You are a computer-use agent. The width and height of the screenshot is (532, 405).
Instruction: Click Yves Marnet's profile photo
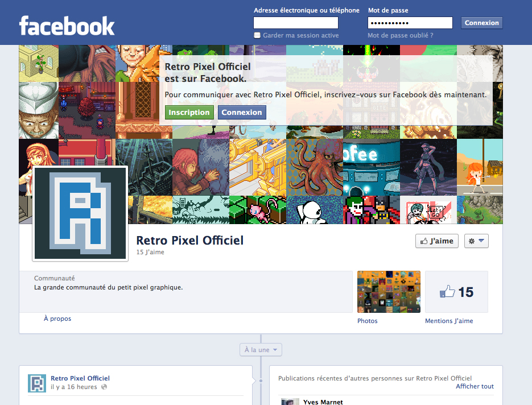tap(290, 402)
